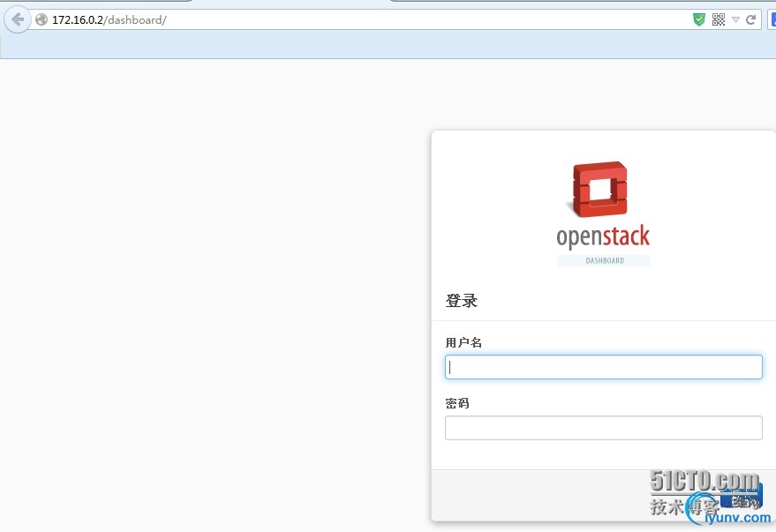Click the 用户名 label
776x532 pixels.
(463, 342)
